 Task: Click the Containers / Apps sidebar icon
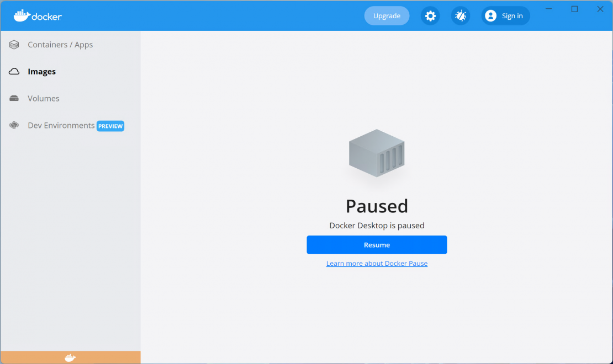click(x=14, y=45)
